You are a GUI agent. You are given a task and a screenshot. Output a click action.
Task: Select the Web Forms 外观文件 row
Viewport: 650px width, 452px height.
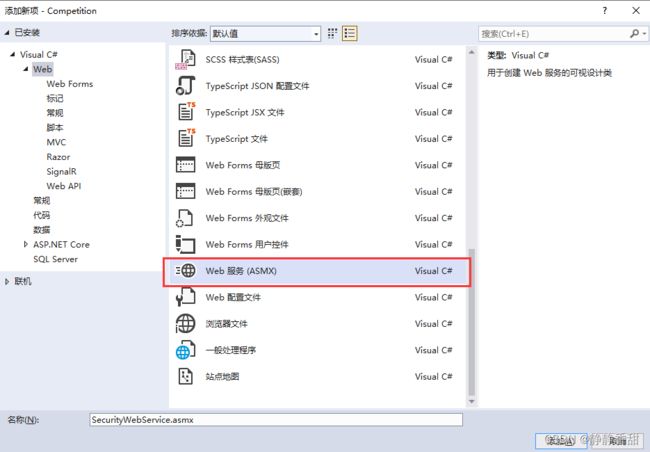click(317, 218)
